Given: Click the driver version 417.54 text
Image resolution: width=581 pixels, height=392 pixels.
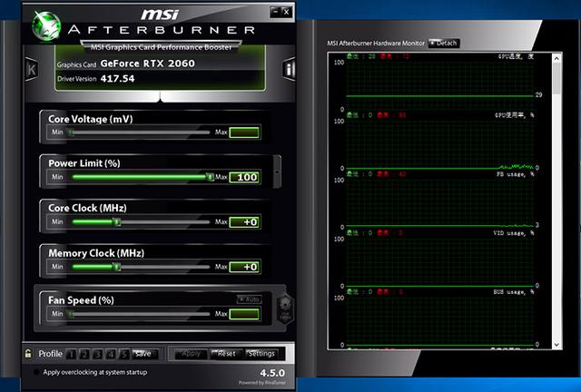Looking at the screenshot, I should pos(117,79).
